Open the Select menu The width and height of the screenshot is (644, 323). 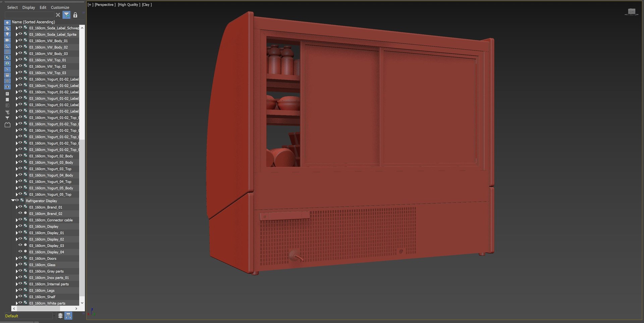pyautogui.click(x=12, y=7)
